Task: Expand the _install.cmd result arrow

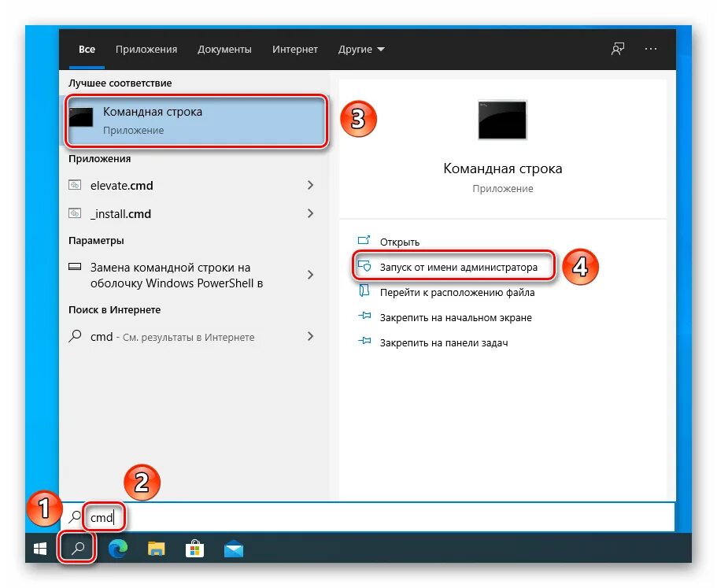Action: 310,213
